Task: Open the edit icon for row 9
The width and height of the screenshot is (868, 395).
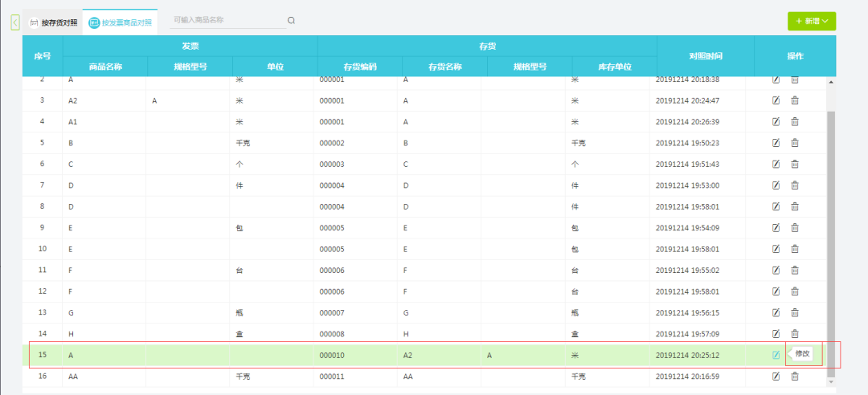Action: click(776, 227)
